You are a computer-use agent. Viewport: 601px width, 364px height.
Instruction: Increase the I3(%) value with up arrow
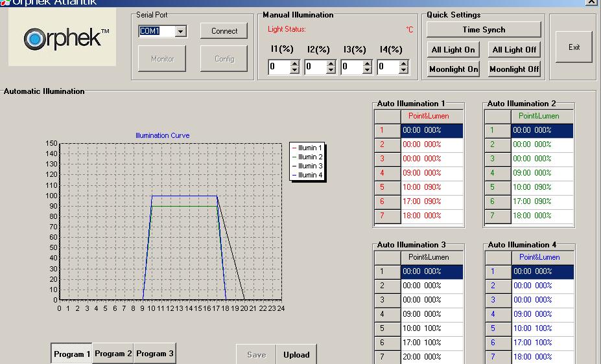pos(367,63)
